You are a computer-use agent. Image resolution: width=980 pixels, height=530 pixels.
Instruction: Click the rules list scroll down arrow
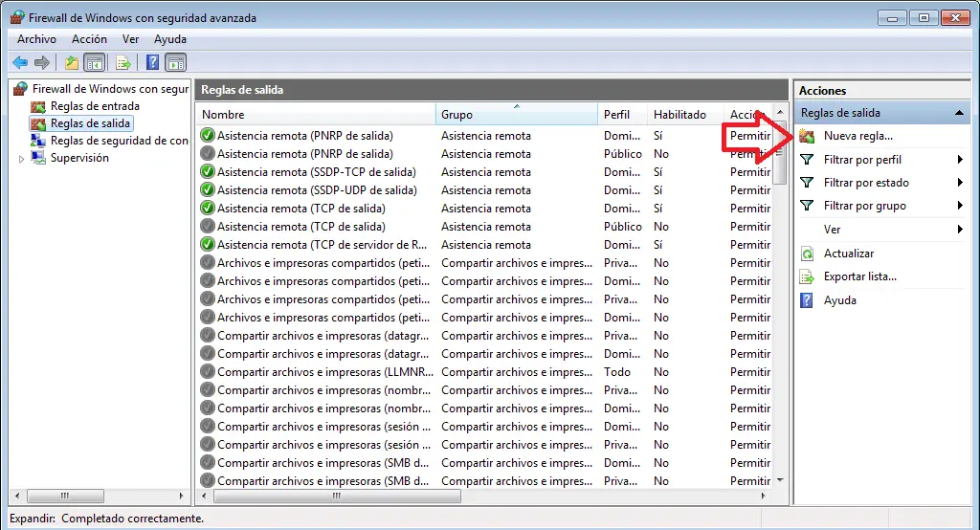coord(779,480)
